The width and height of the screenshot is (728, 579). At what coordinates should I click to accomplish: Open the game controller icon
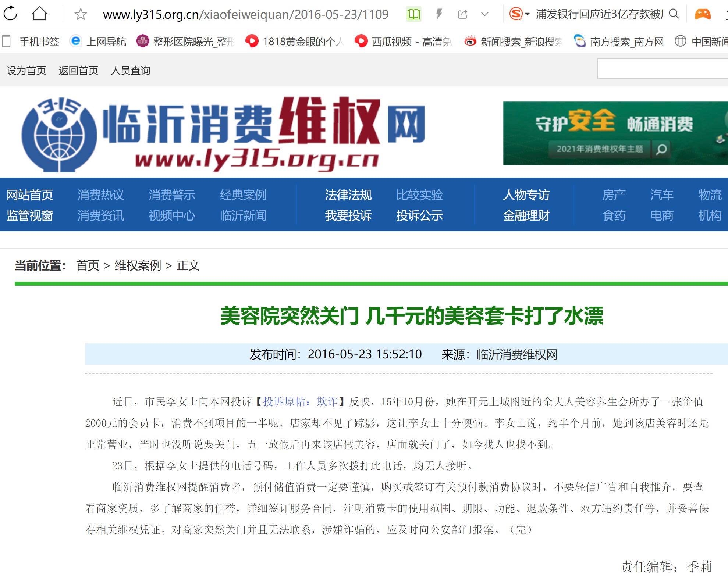pyautogui.click(x=702, y=14)
